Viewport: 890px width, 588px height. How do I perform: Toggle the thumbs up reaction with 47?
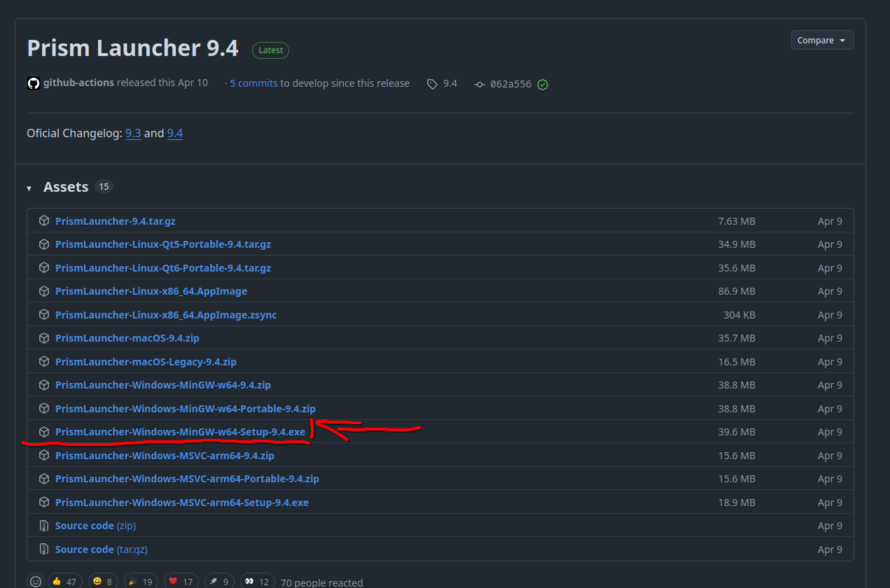tap(64, 582)
